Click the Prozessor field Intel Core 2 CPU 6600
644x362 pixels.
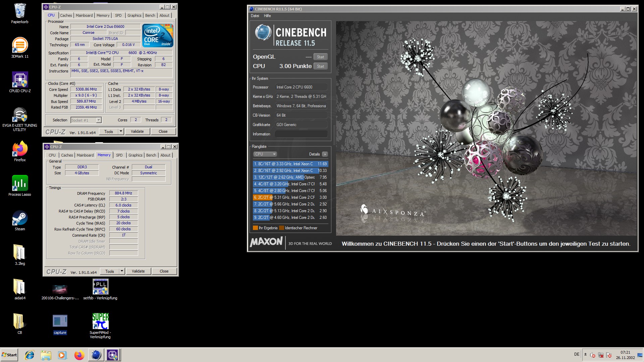pyautogui.click(x=301, y=87)
